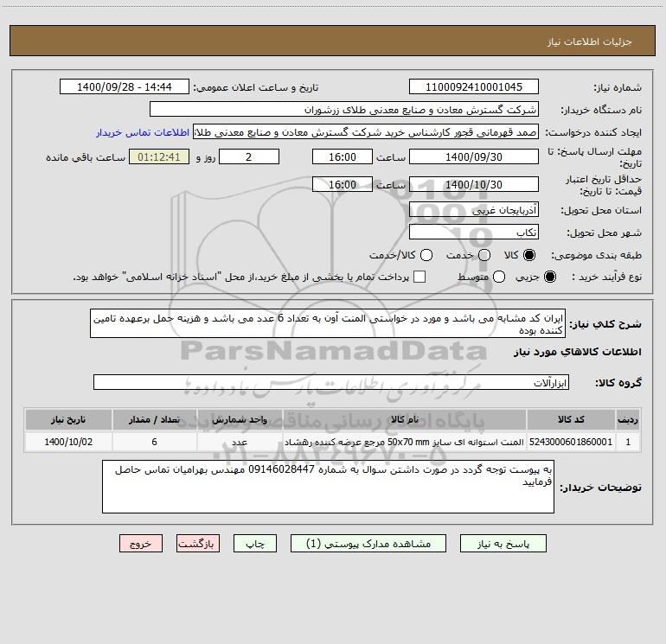Screen dimensions: 666x644
Task: Click the کد کالا column header
Action: 571,419
